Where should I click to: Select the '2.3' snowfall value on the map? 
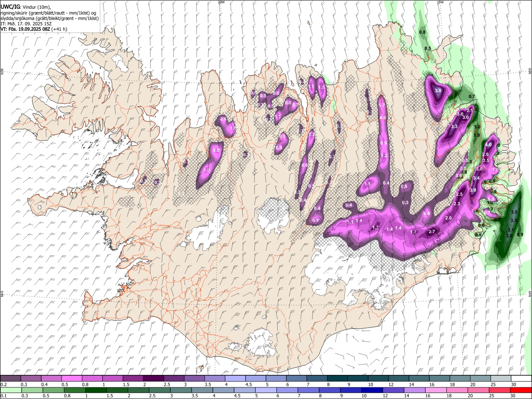(457, 204)
